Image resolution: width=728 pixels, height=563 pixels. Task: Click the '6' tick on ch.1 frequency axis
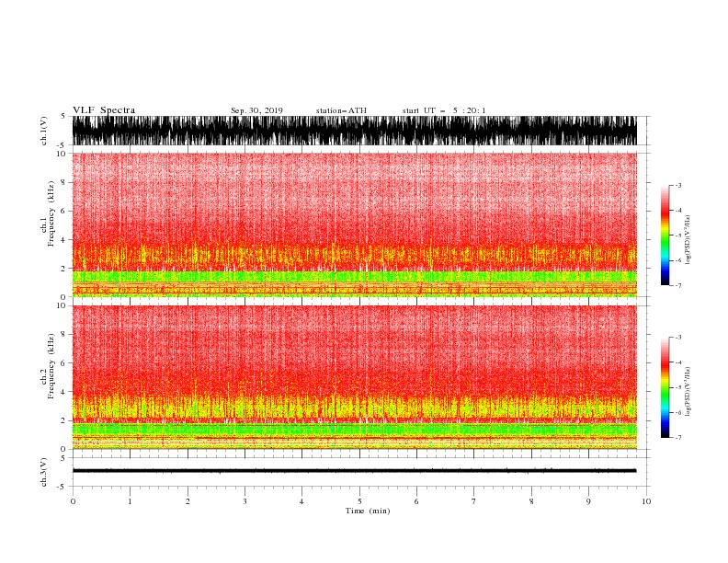(64, 211)
